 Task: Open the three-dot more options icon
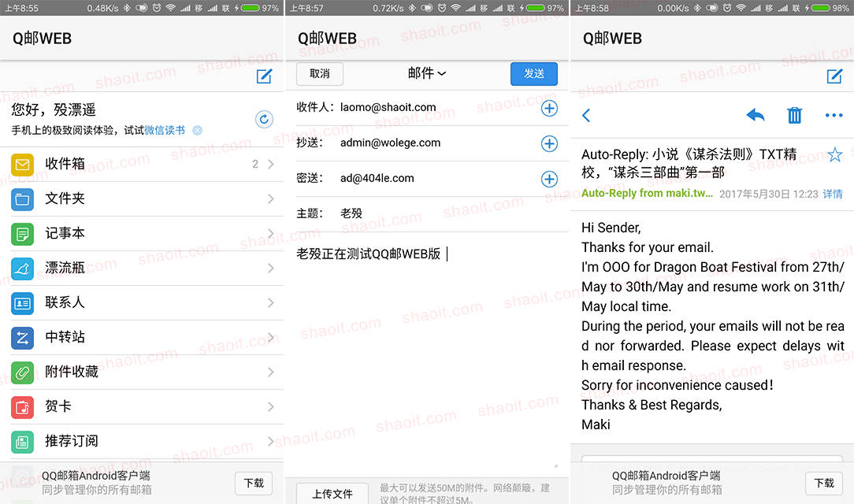pyautogui.click(x=834, y=115)
